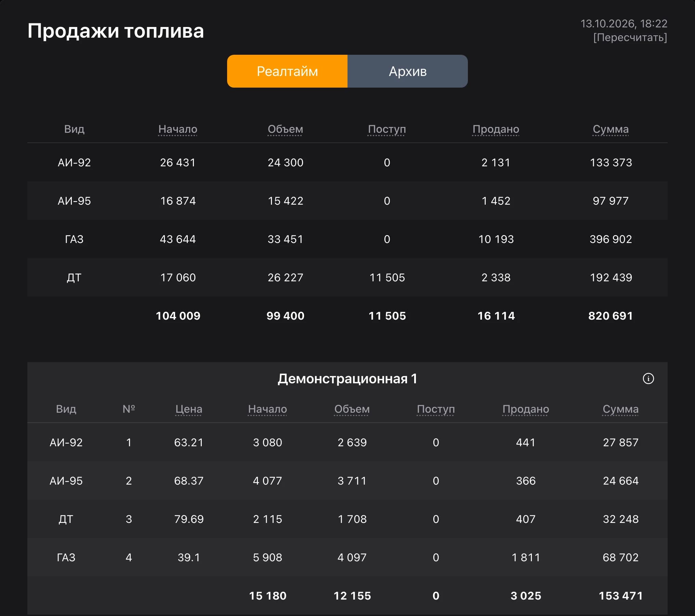Click Продано header in the top summary table
Screen dimensions: 695x616
[496, 129]
